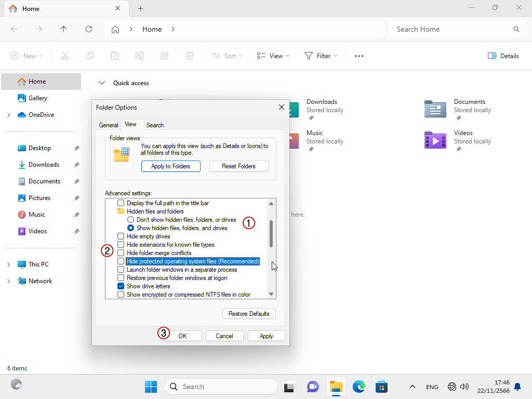Click the See more three-dots icon

(358, 56)
